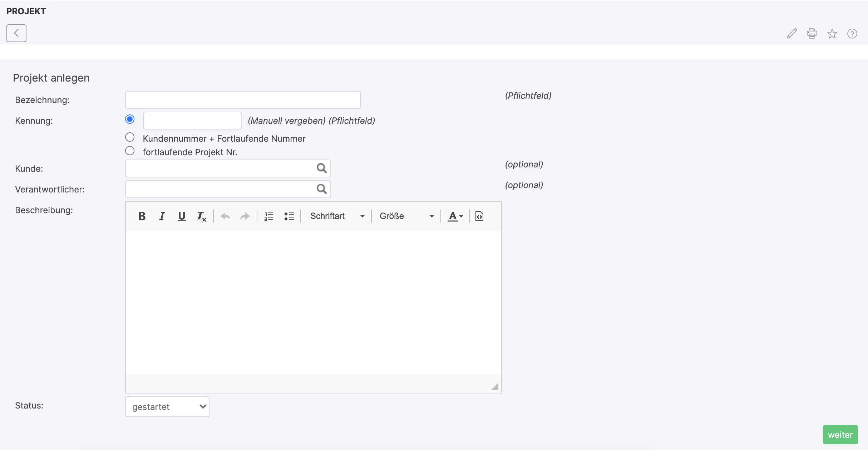The height and width of the screenshot is (450, 868).
Task: Toggle underline formatting in Beschreibung editor
Action: point(182,216)
